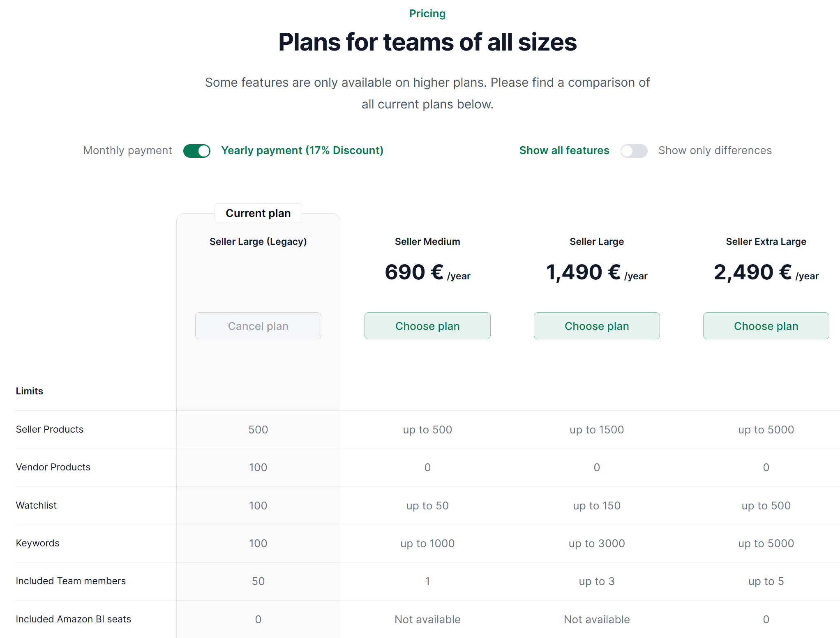Screen dimensions: 840x638
Task: Click the Seller Large (Legacy) plan title
Action: pyautogui.click(x=258, y=242)
